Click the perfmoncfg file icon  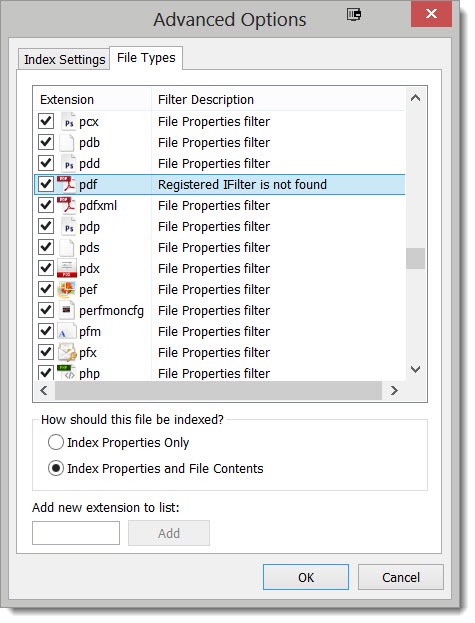pos(67,310)
